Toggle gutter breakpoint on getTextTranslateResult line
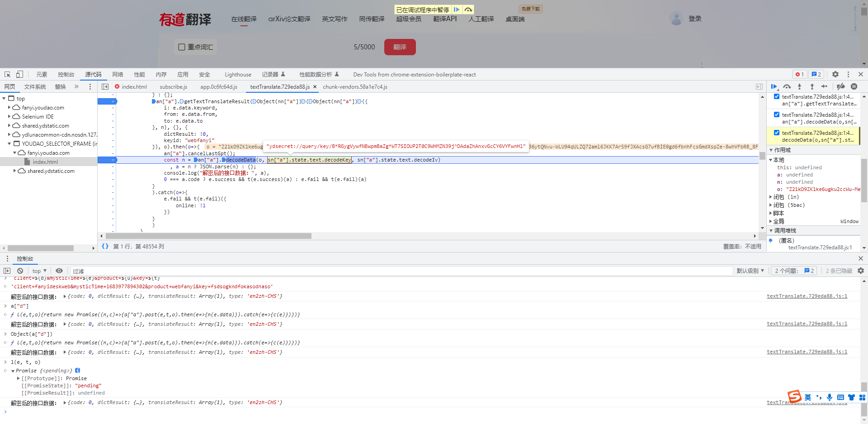Viewport: 868px width, 424px height. pos(108,101)
